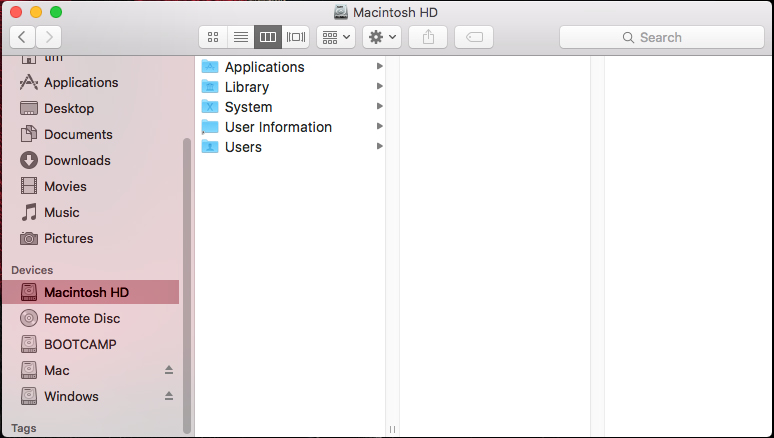Select the Users folder
Image resolution: width=774 pixels, height=438 pixels.
click(x=292, y=147)
